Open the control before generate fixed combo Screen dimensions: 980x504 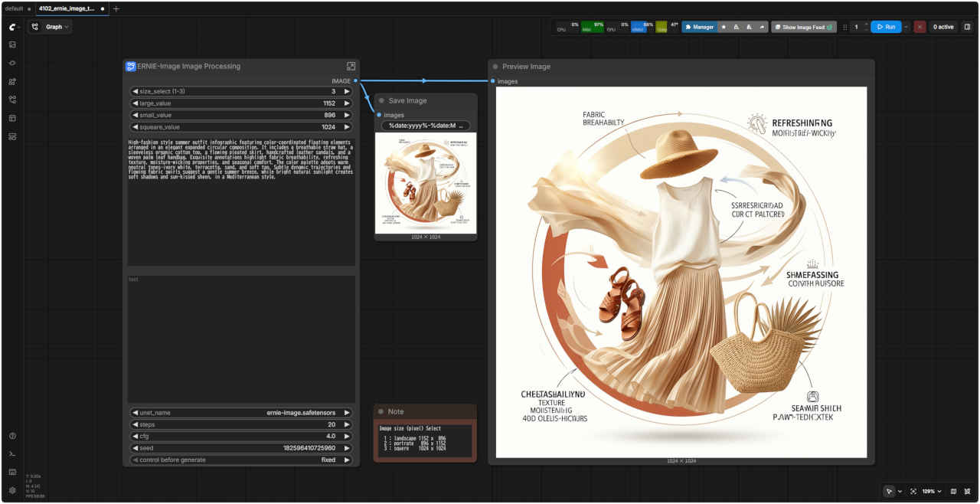(x=241, y=460)
